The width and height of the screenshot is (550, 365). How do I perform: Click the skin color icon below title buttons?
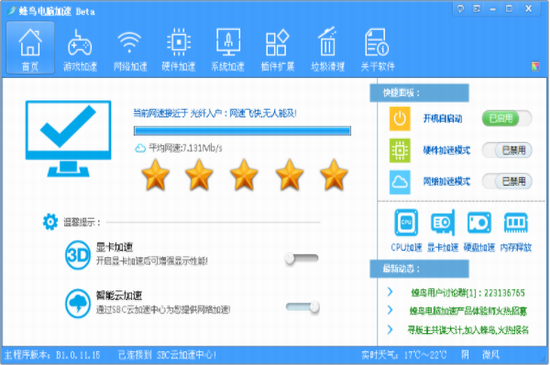point(535,66)
